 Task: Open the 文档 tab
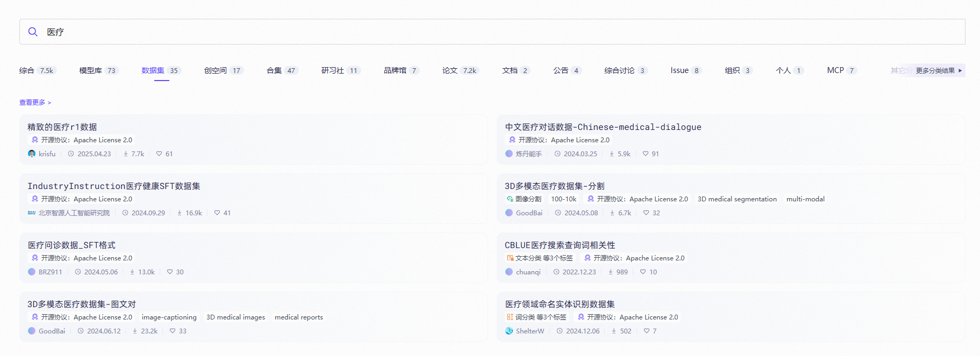[516, 70]
